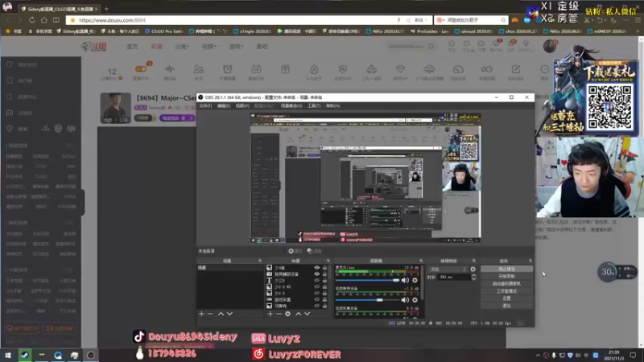The height and width of the screenshot is (362, 644).
Task: Open Steam from the Windows taskbar
Action: pyautogui.click(x=25, y=355)
